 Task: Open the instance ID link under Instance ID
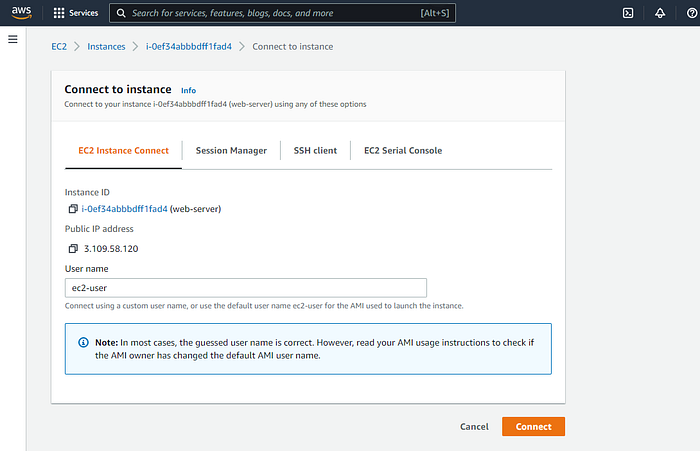click(x=124, y=209)
